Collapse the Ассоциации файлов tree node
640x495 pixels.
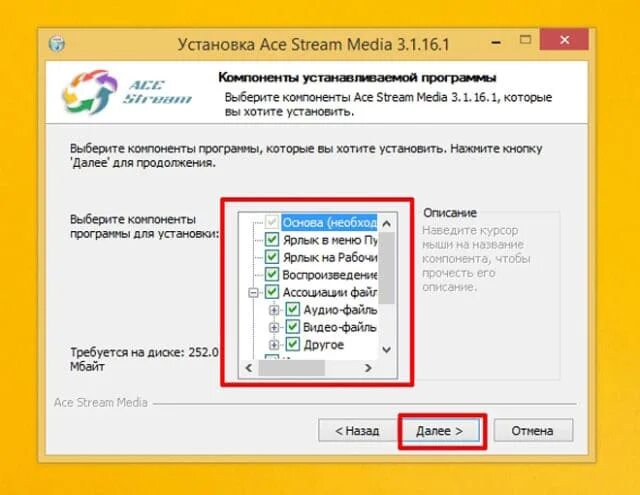pos(253,292)
